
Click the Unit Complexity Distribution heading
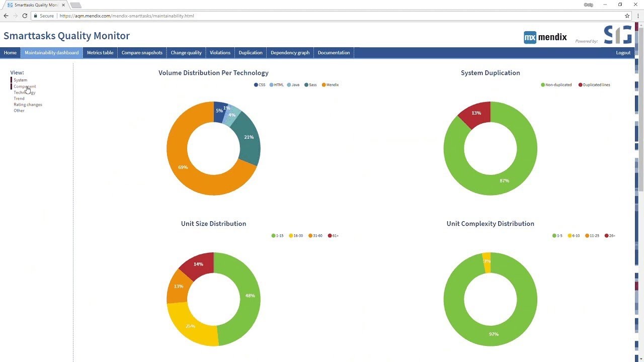click(491, 224)
